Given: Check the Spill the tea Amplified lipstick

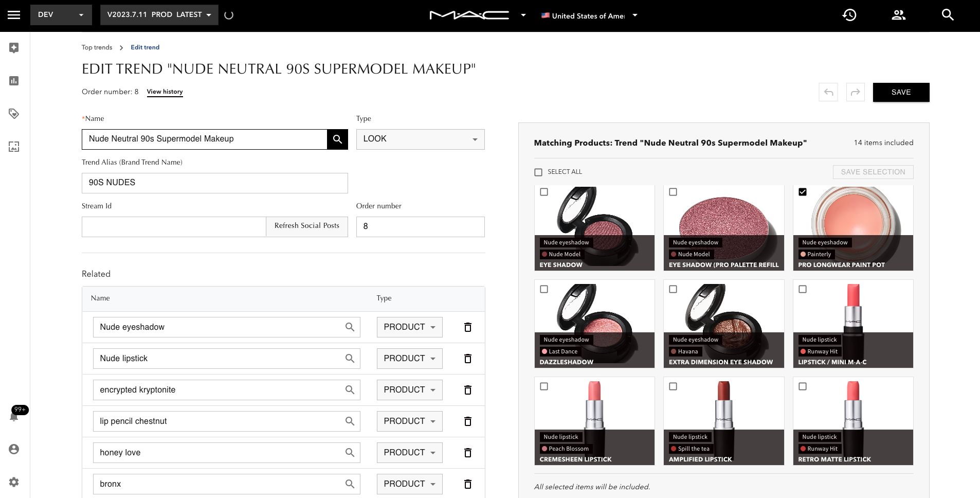Looking at the screenshot, I should click(x=673, y=386).
